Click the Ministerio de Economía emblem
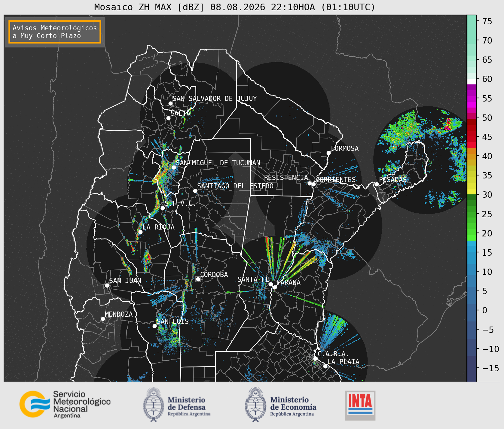The height and width of the screenshot is (429, 504). 255,404
